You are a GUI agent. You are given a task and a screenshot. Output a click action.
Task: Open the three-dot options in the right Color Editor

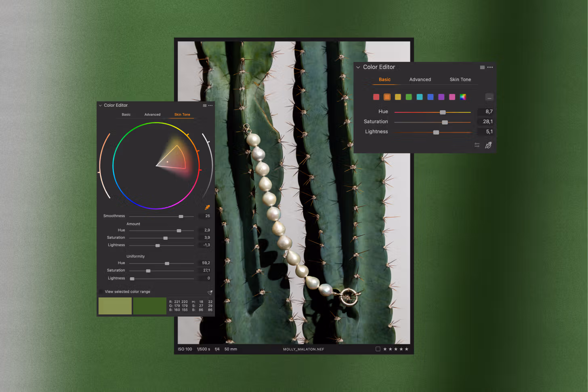coord(490,67)
